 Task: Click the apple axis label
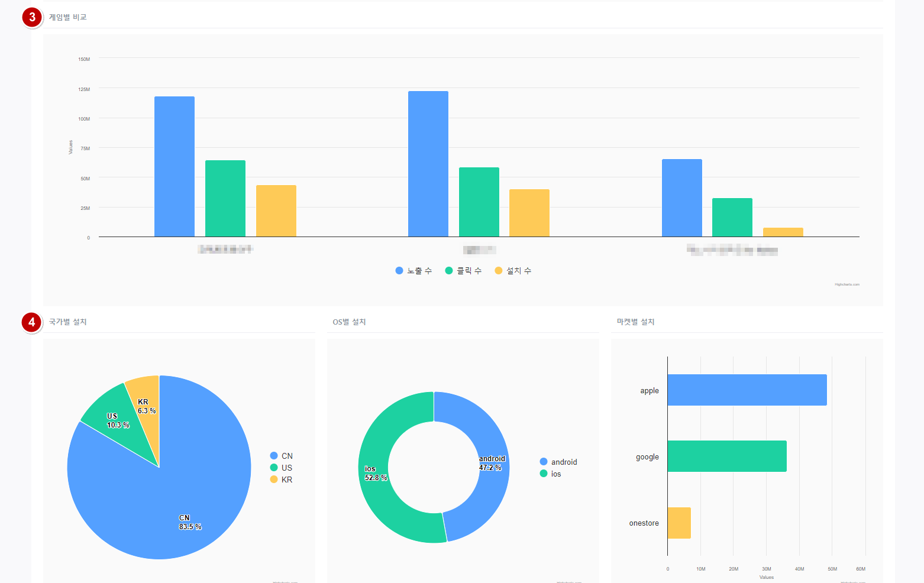pyautogui.click(x=650, y=391)
